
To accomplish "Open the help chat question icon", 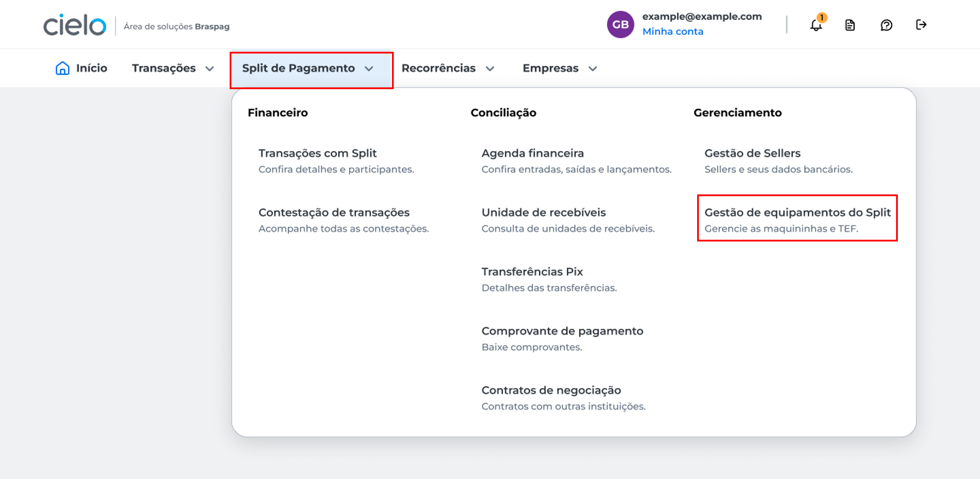I will point(886,26).
